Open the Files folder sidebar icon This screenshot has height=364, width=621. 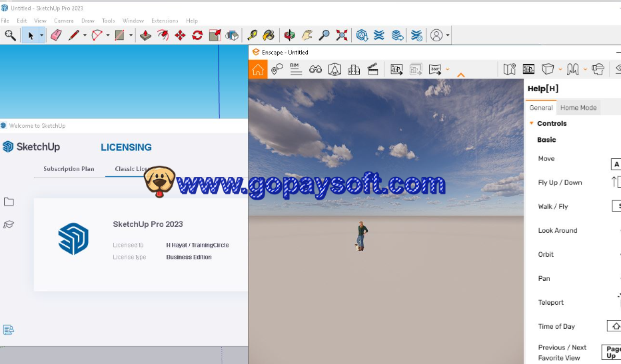9,202
